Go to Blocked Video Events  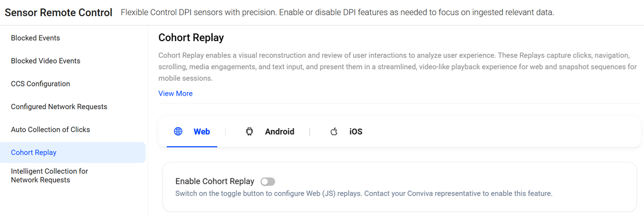(x=46, y=61)
